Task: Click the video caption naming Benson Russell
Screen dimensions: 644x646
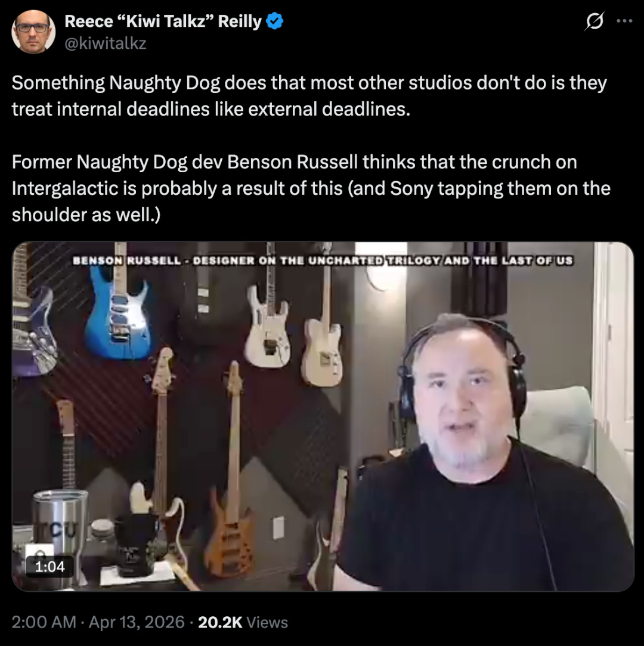Action: (x=323, y=260)
